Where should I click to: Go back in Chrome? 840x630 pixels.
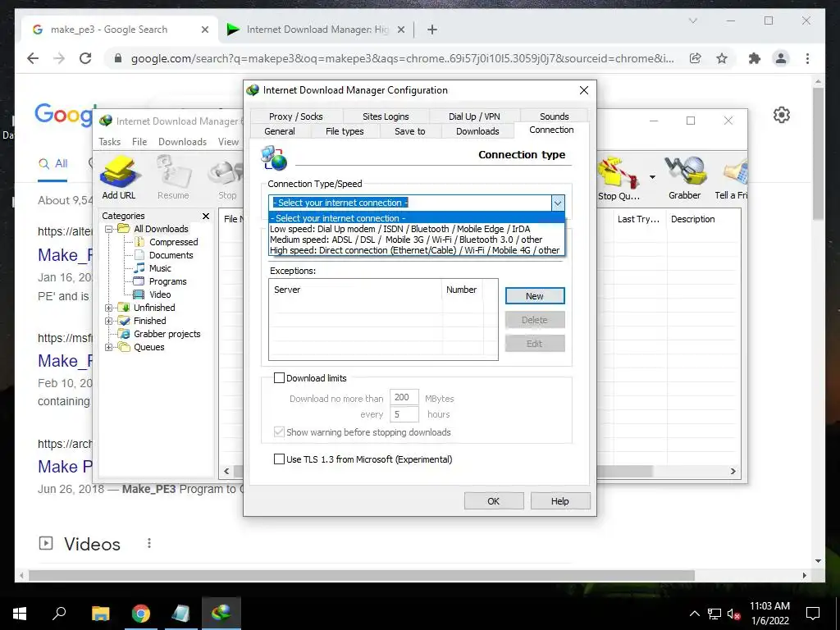(x=33, y=58)
